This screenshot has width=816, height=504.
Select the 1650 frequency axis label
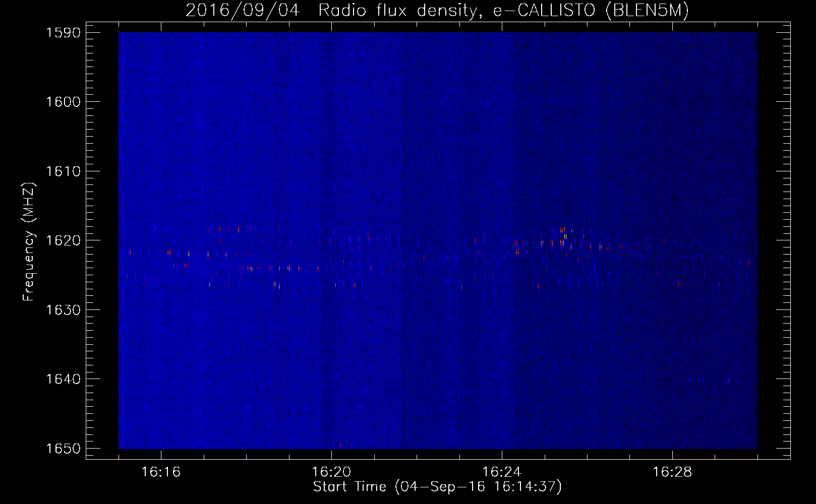63,449
